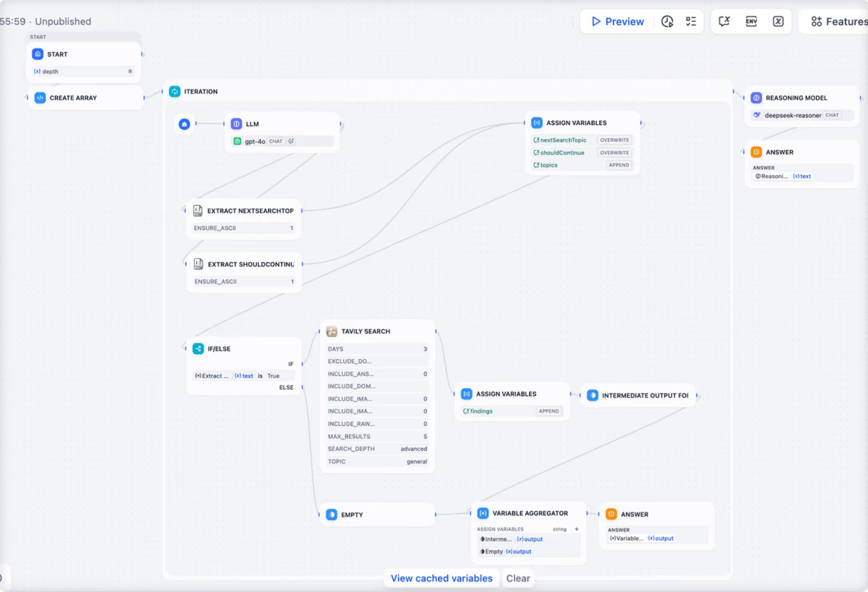Click the deepseek-reasoner model label

pyautogui.click(x=793, y=115)
